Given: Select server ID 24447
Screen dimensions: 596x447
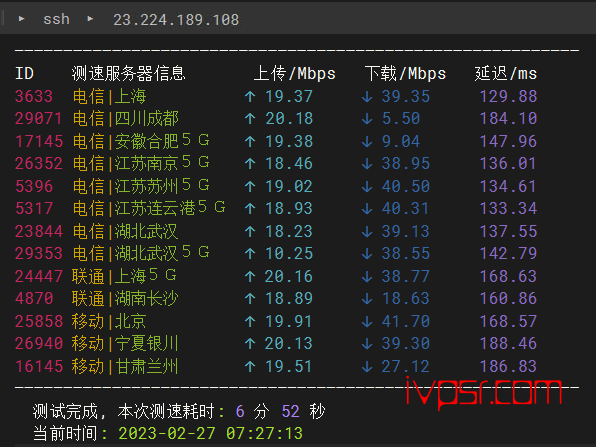Looking at the screenshot, I should click(x=38, y=276).
